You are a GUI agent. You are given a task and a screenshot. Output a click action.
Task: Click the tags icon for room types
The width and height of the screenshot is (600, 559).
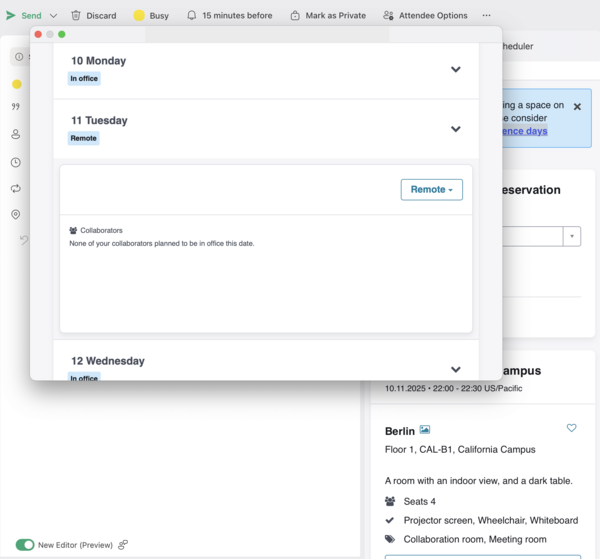coord(390,539)
